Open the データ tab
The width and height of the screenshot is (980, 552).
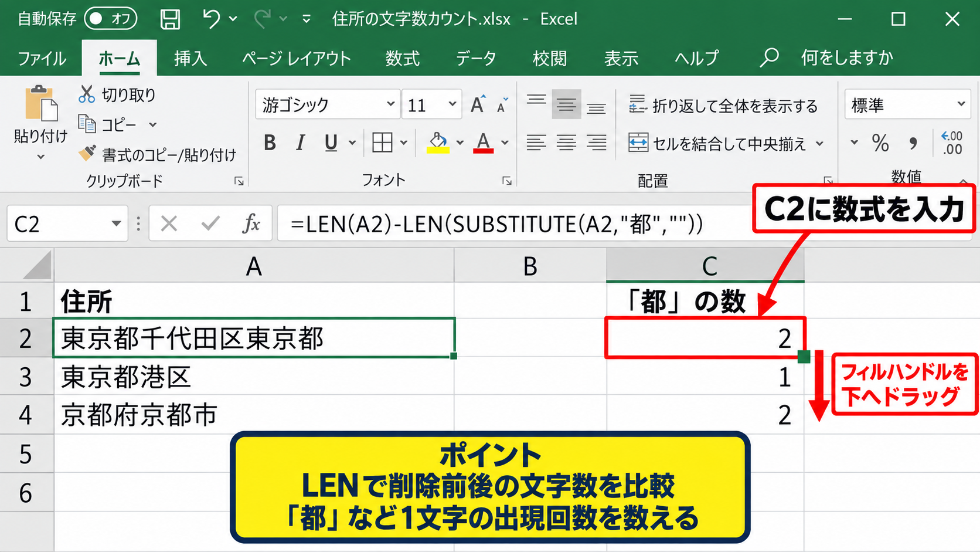tap(476, 58)
